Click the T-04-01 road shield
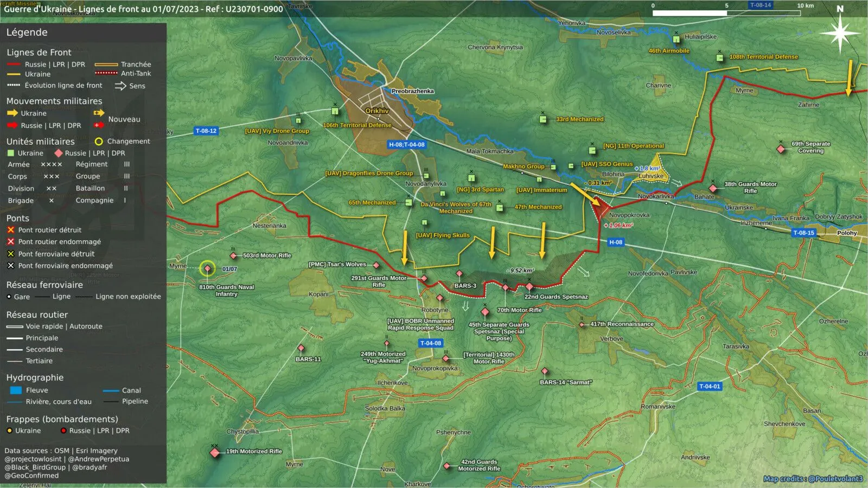Image resolution: width=868 pixels, height=488 pixels. [710, 387]
